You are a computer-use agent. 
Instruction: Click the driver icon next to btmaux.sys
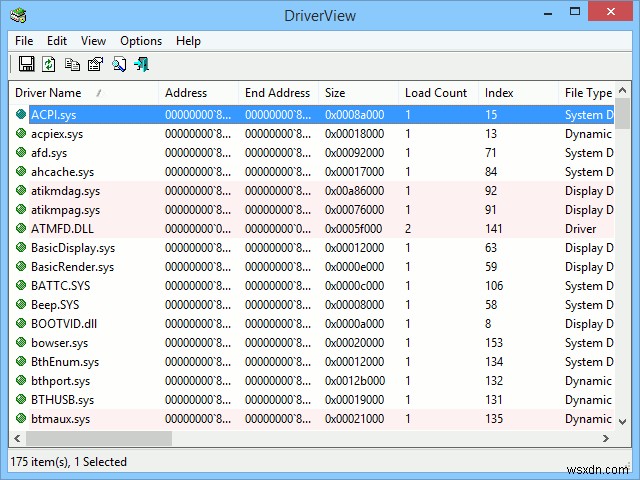click(21, 418)
